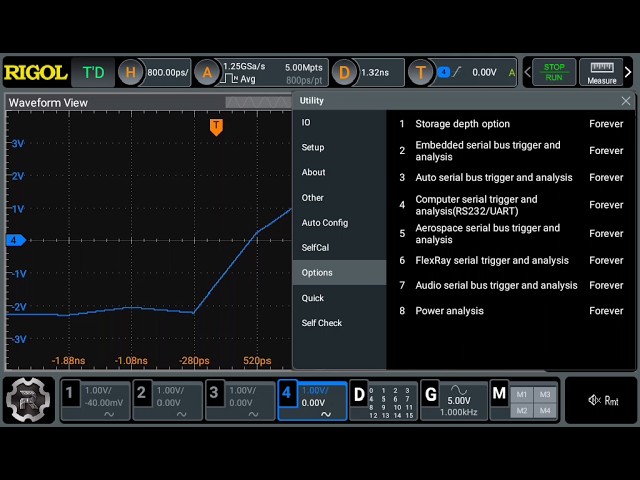Click the 1.32ns delay value
The image size is (640, 480).
[x=375, y=73]
